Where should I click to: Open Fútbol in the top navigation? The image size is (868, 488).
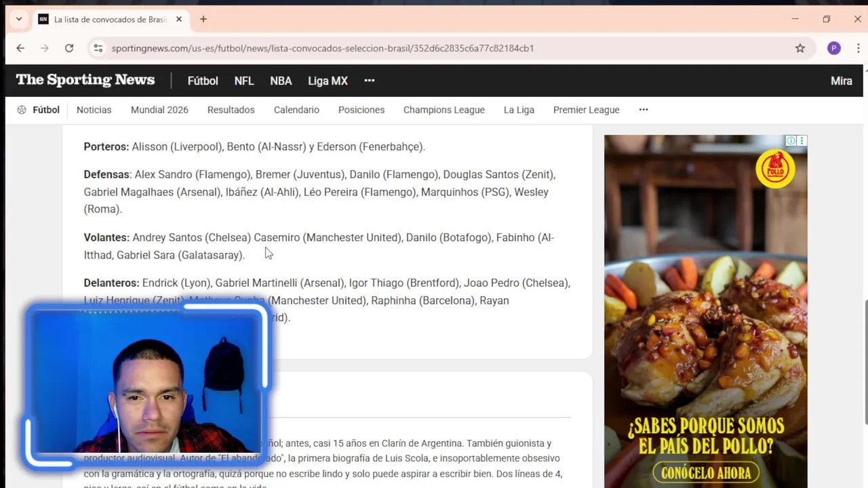tap(203, 81)
